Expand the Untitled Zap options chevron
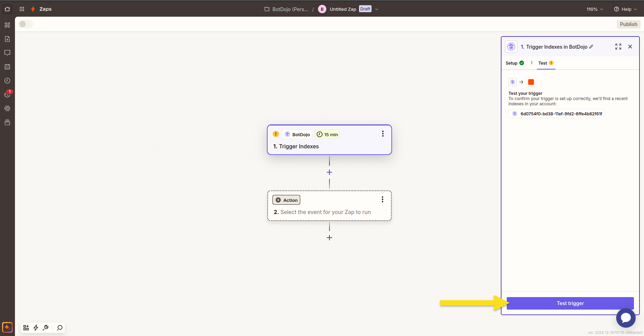Screen dimensions: 644x336 click(377, 9)
